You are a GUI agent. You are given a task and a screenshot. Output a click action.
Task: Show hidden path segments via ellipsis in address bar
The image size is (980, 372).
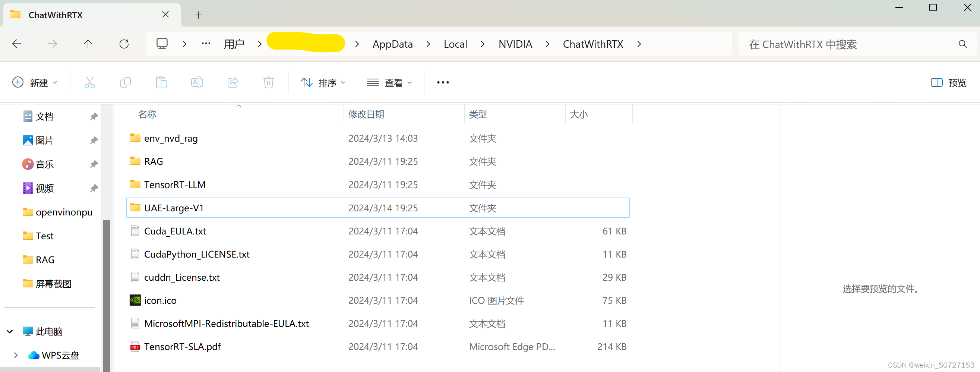[206, 44]
